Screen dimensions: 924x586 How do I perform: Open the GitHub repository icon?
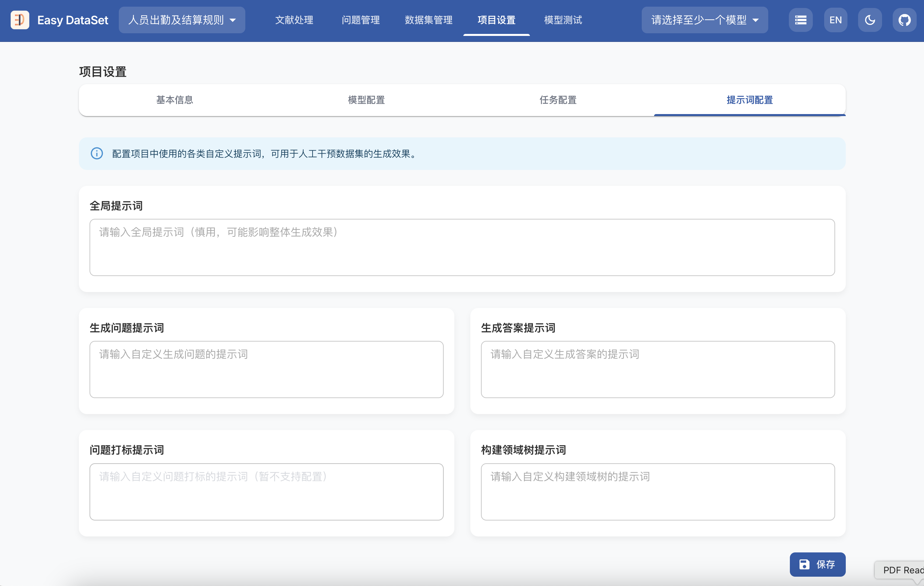click(x=904, y=20)
